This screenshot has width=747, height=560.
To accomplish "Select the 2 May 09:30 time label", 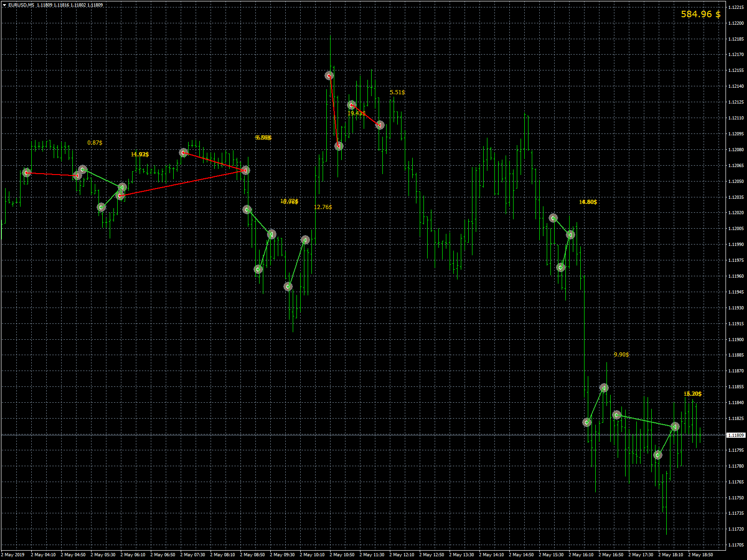I will [282, 555].
